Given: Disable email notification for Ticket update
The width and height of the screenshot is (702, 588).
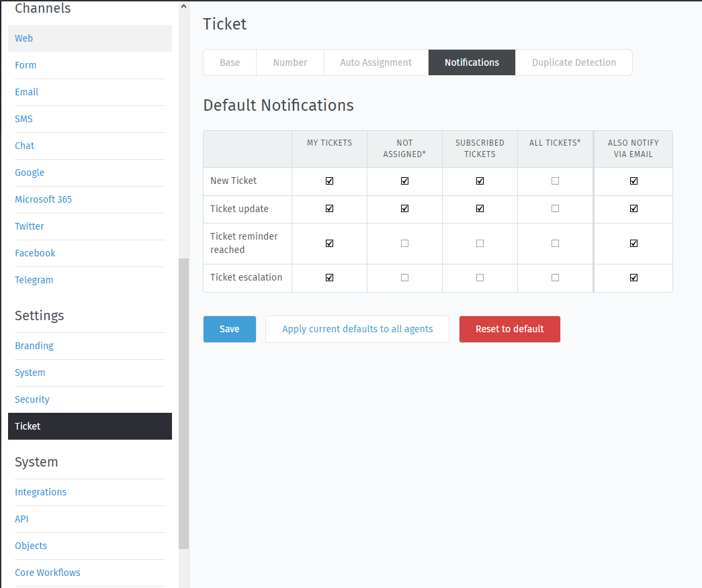Looking at the screenshot, I should 633,209.
